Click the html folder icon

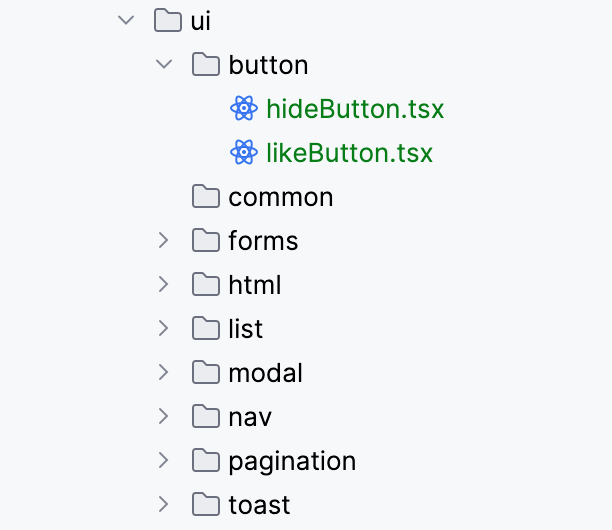[206, 285]
